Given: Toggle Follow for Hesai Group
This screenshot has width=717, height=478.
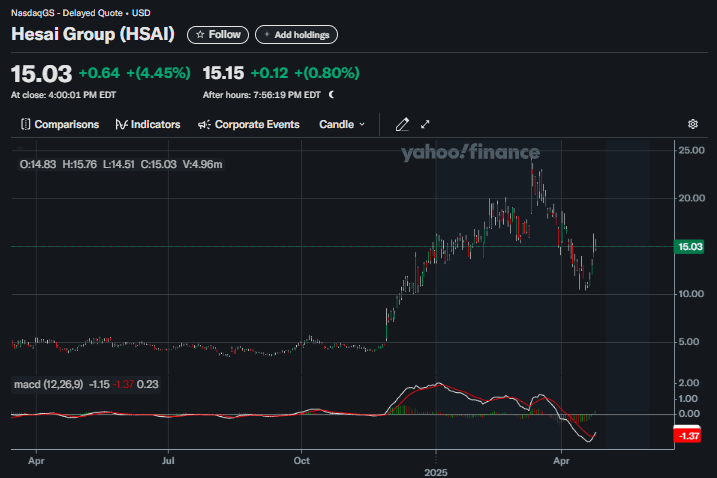Looking at the screenshot, I should (x=218, y=34).
